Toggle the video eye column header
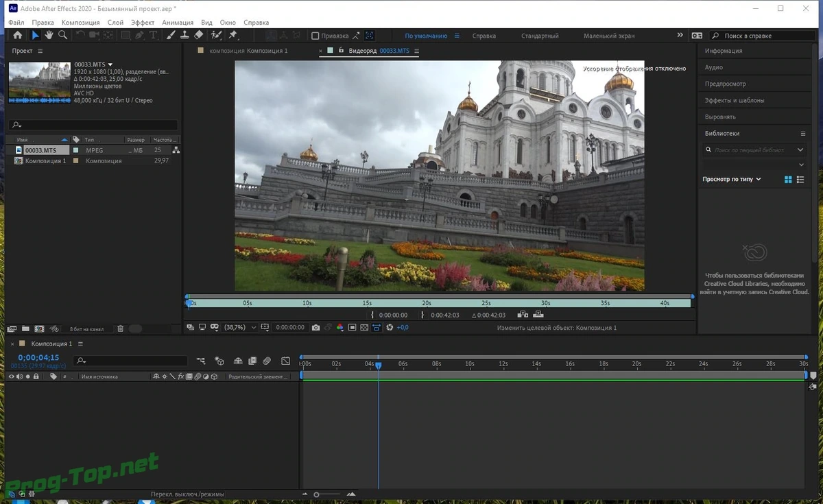This screenshot has width=823, height=504. point(11,376)
